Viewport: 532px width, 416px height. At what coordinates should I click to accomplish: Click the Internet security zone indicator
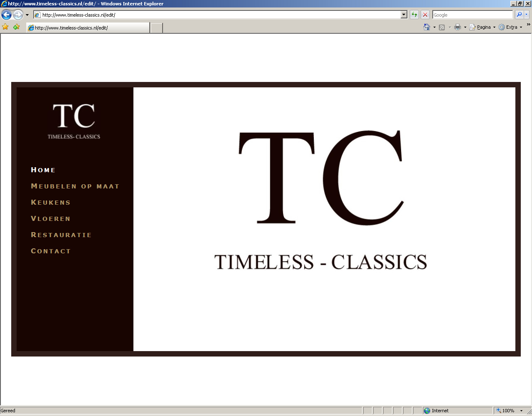tap(457, 411)
